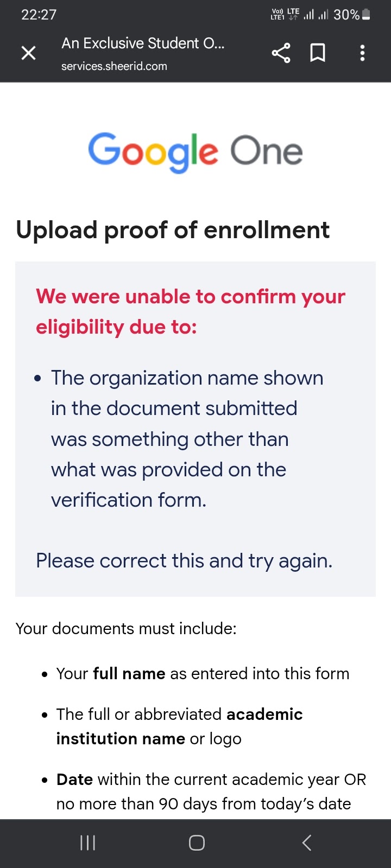Tap the 'Date within the current academic year' item
The image size is (391, 868).
click(x=211, y=791)
